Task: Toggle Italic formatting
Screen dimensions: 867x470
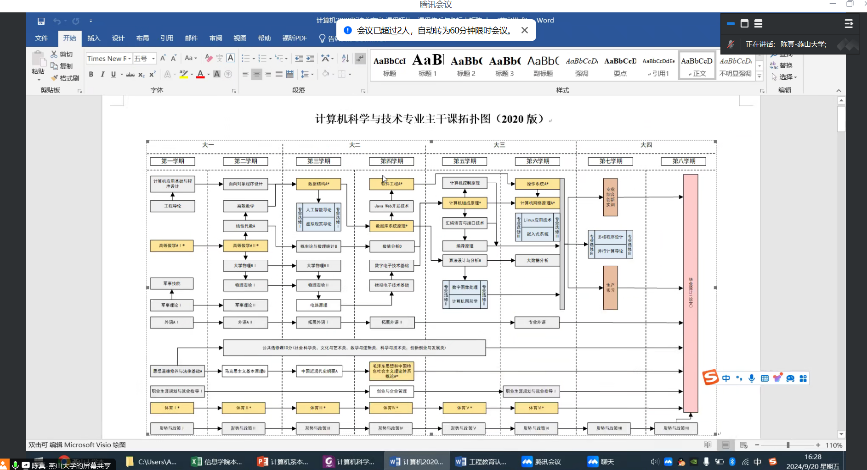Action: click(102, 74)
